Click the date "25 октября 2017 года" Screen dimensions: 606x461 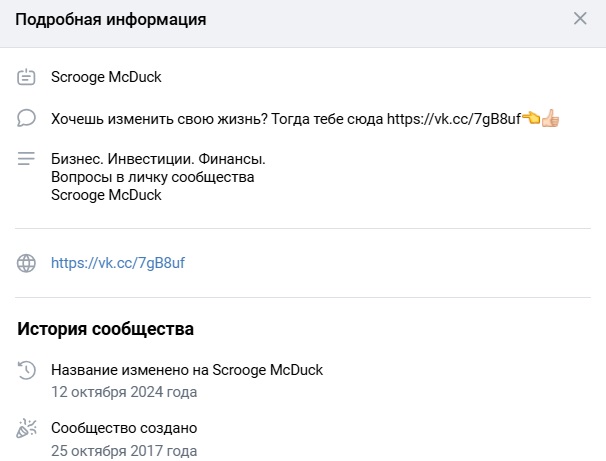tap(124, 450)
